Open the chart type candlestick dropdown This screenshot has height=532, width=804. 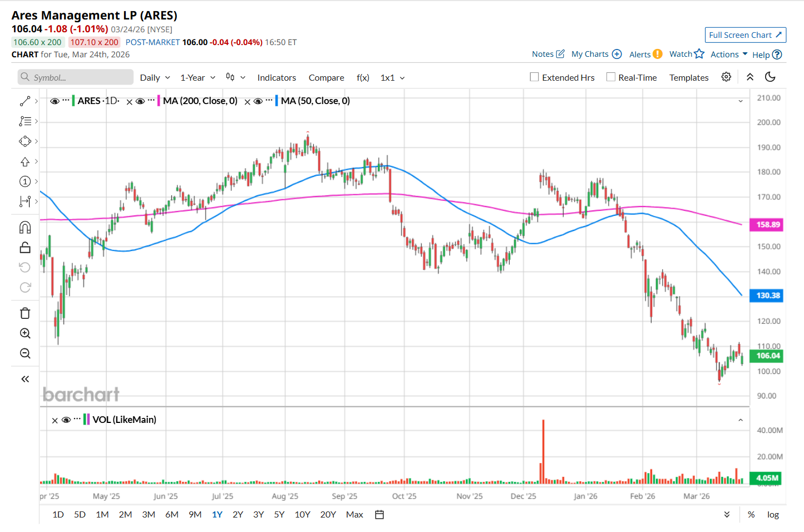coord(235,77)
